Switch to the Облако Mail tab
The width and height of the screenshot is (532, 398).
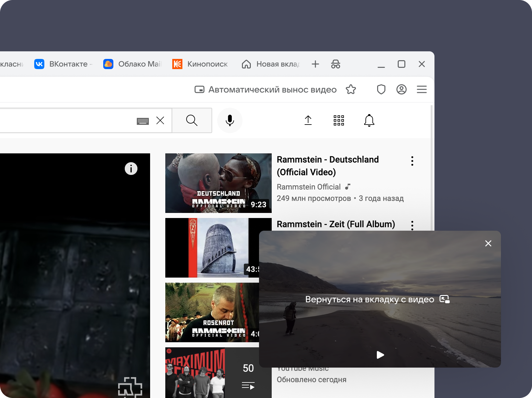[132, 64]
